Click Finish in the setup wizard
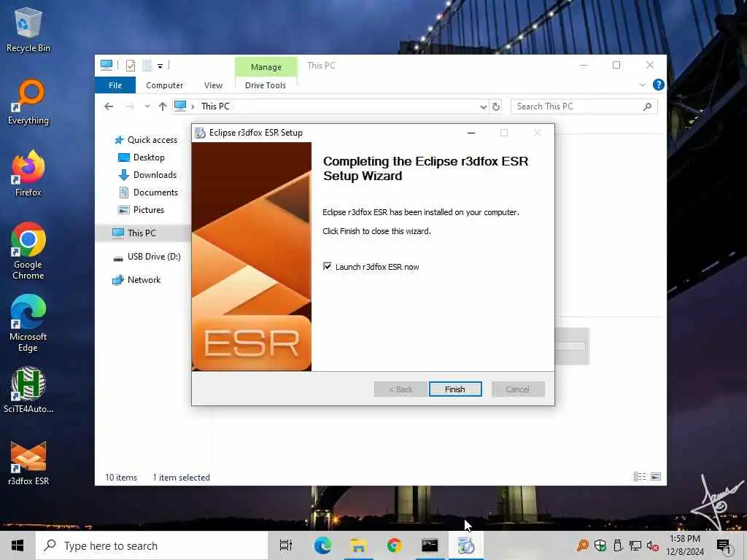747x560 pixels. (x=455, y=389)
